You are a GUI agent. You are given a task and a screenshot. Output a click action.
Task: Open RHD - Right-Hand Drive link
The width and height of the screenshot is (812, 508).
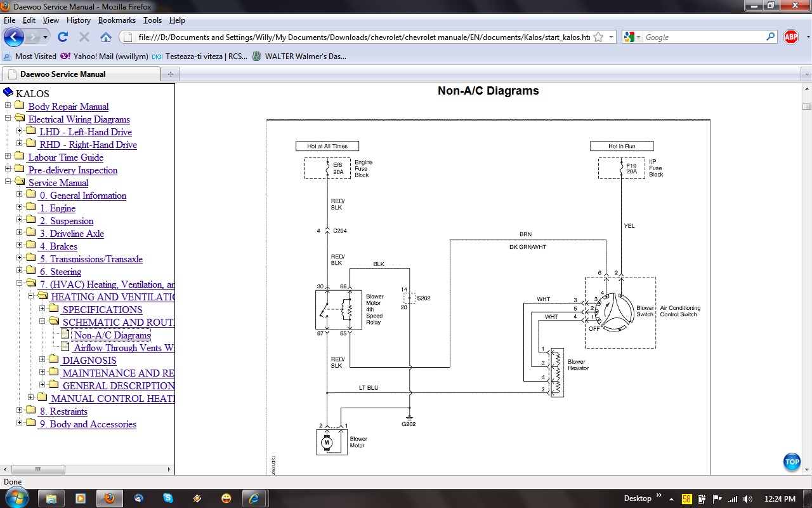88,144
